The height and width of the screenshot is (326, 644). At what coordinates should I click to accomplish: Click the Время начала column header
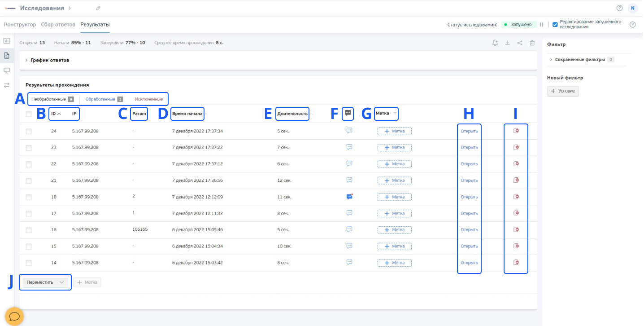pyautogui.click(x=187, y=114)
